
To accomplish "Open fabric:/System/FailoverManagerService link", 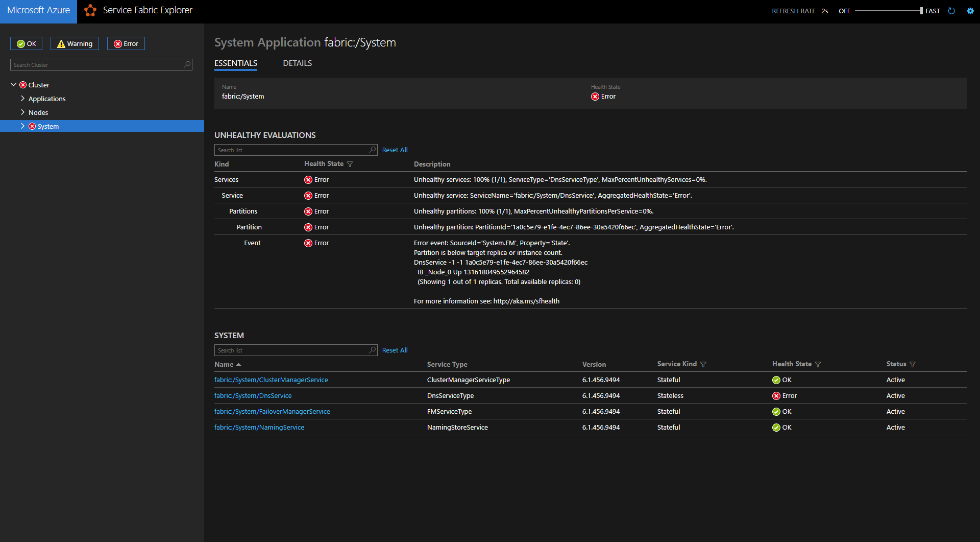I will pos(272,412).
